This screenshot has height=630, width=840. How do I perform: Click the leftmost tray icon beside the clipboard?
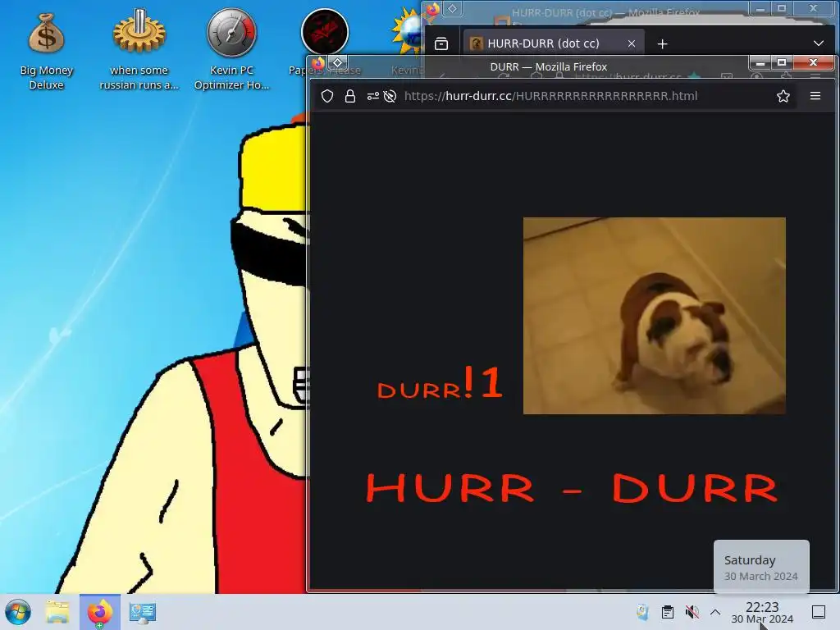click(x=643, y=612)
